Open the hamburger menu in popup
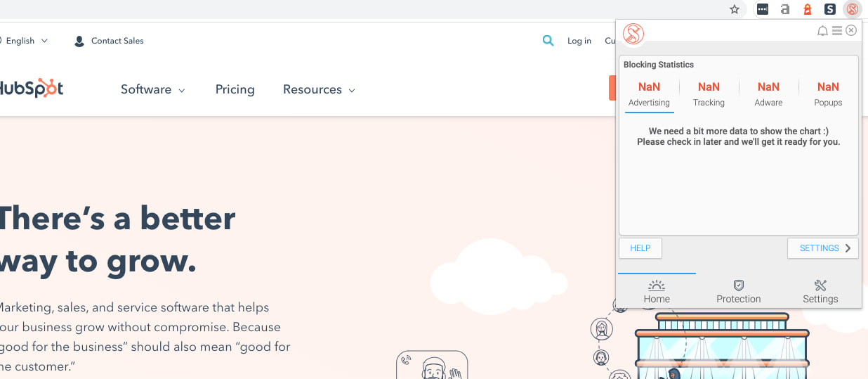This screenshot has width=868, height=379. [x=837, y=31]
